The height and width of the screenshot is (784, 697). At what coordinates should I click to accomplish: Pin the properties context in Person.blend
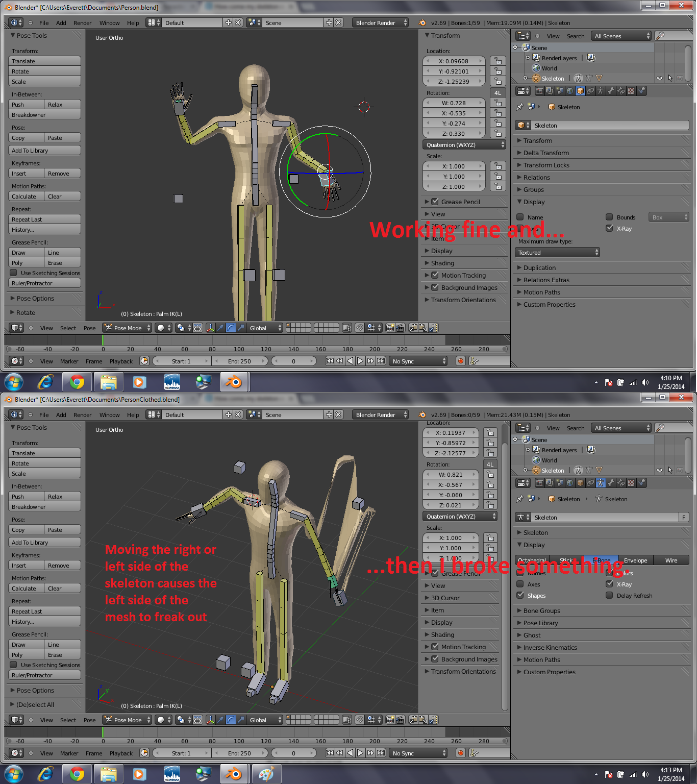coord(520,107)
